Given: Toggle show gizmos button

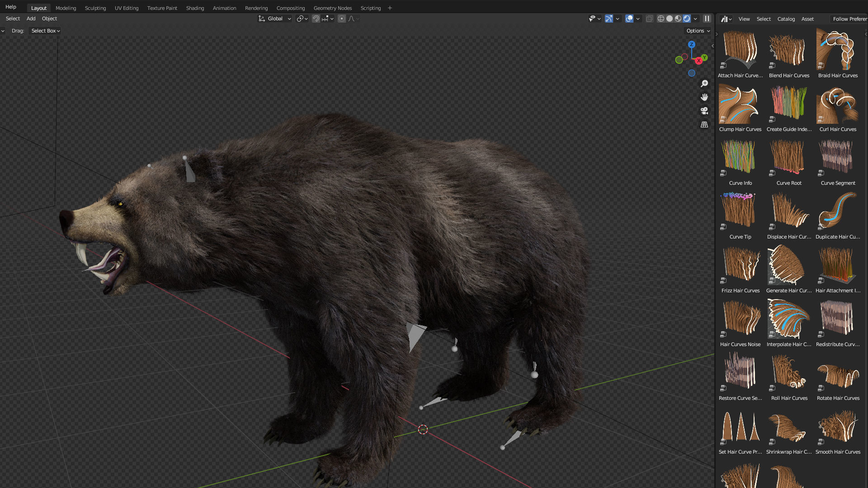Looking at the screenshot, I should (609, 19).
